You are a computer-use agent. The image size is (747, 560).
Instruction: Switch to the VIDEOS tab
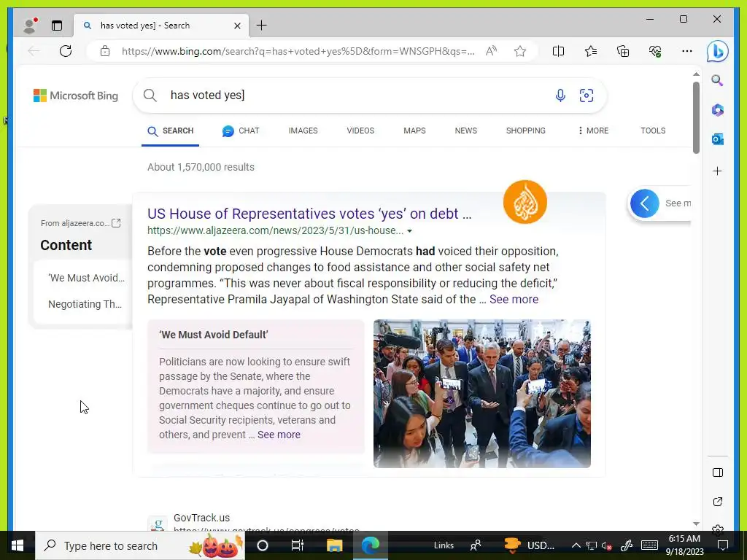(x=360, y=131)
